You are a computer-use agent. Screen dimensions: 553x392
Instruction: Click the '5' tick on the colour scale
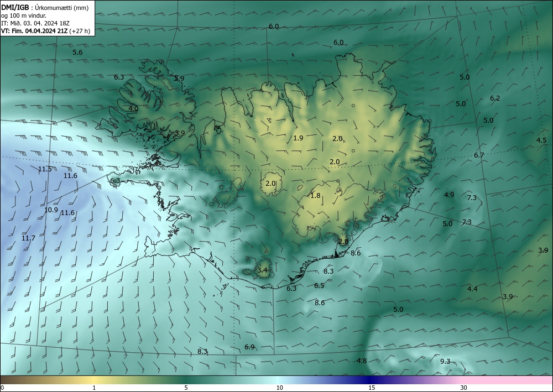pos(186,388)
